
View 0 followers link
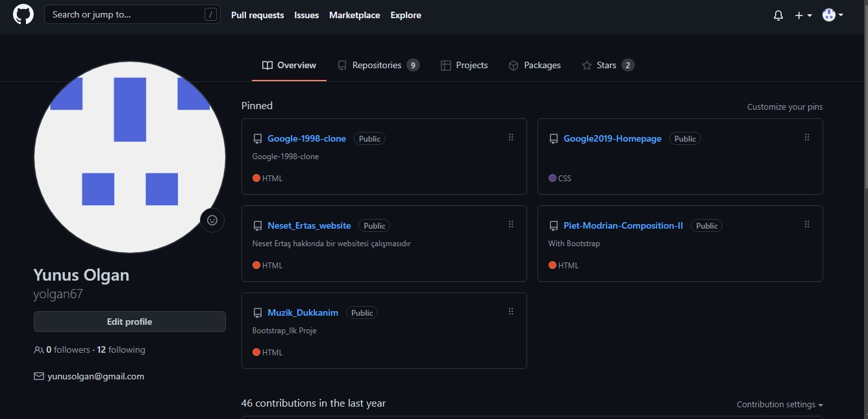[68, 349]
